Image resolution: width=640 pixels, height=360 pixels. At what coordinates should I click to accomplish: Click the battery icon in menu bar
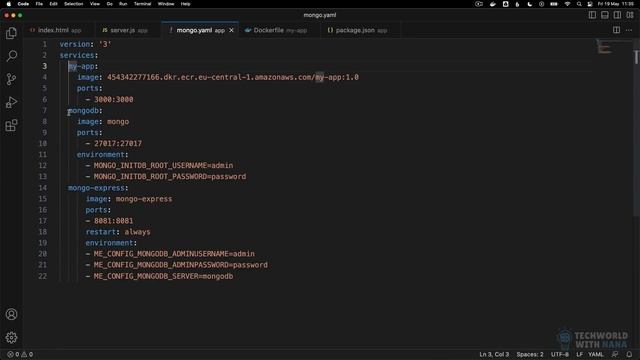pyautogui.click(x=554, y=4)
